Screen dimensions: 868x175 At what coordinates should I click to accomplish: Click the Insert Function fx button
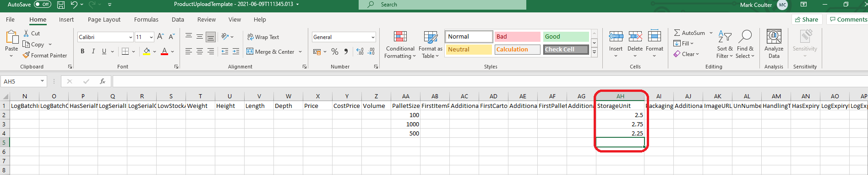click(x=103, y=81)
